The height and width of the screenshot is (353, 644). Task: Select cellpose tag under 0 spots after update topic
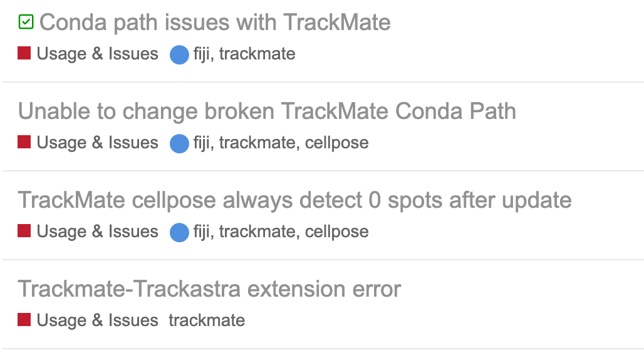tap(336, 232)
